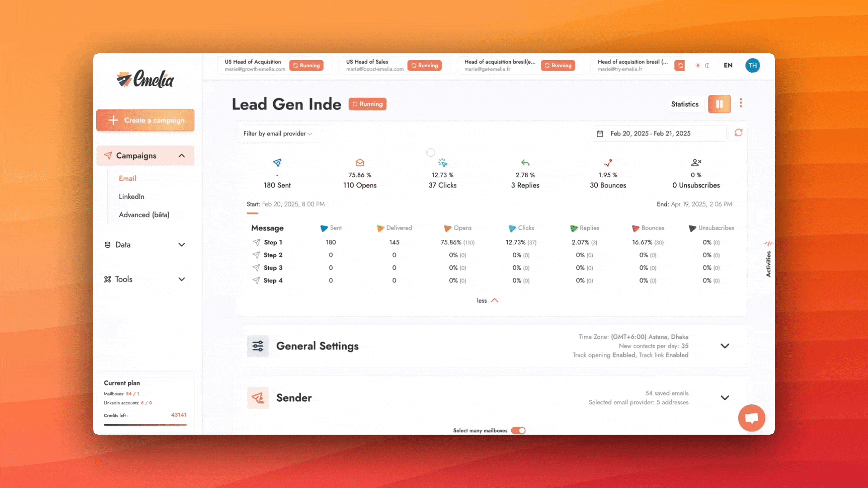Click the refresh/sync icon next to date range
The width and height of the screenshot is (868, 488).
[739, 133]
